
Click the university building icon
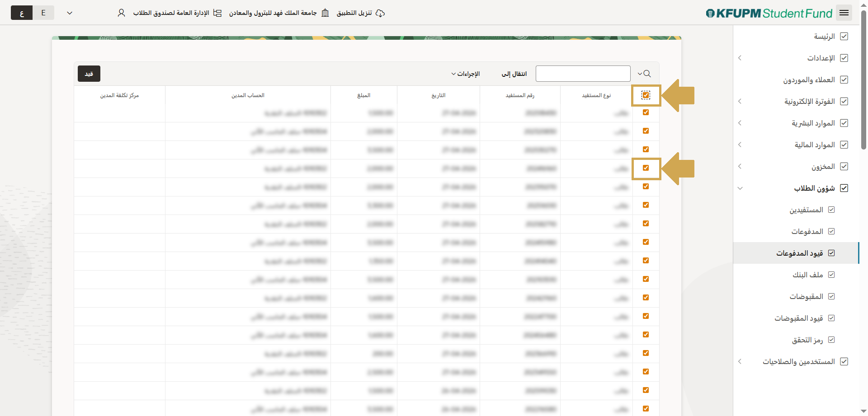point(325,13)
